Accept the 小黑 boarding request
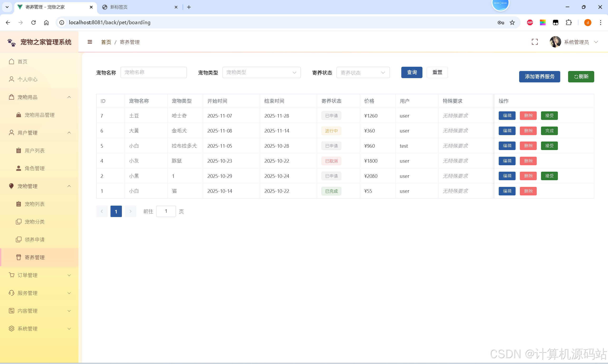Viewport: 608px width, 364px height. pos(549,176)
